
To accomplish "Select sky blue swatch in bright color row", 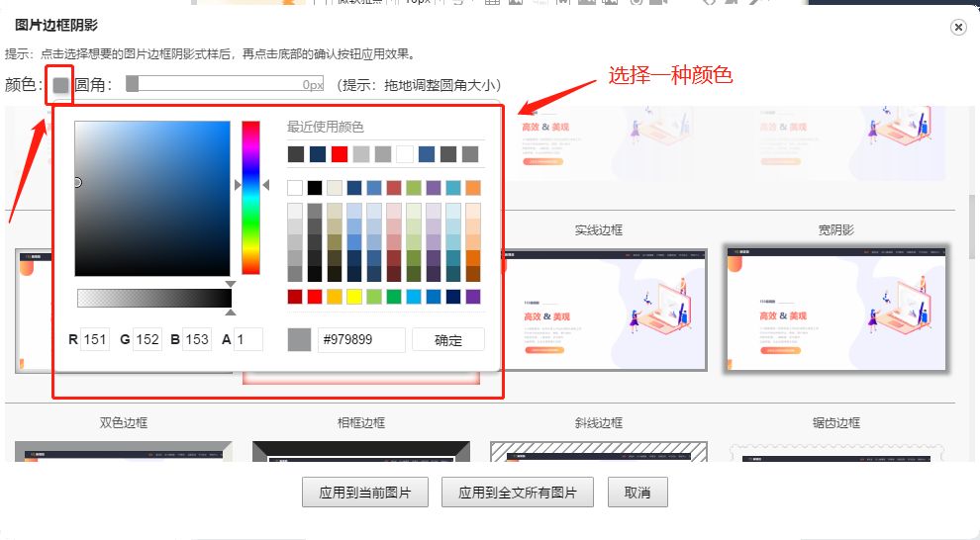I will pos(414,297).
